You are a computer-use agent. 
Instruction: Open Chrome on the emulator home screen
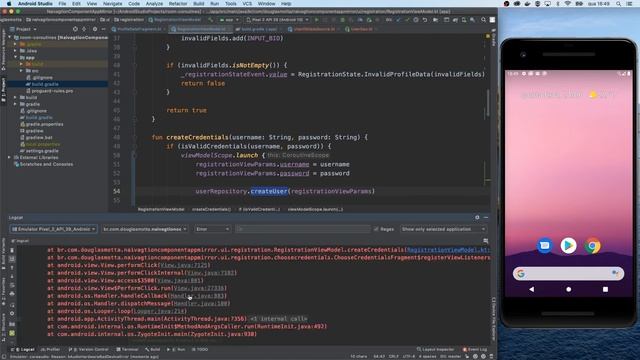click(592, 245)
